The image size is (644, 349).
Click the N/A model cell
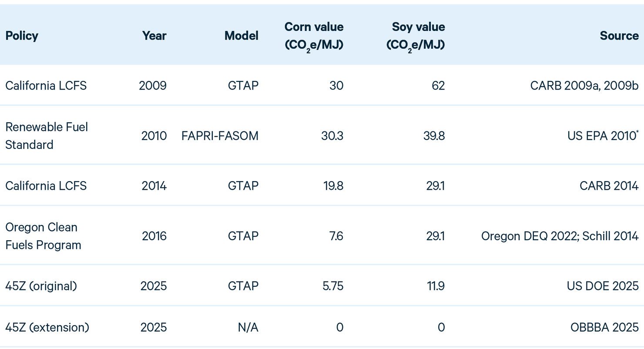click(x=248, y=327)
